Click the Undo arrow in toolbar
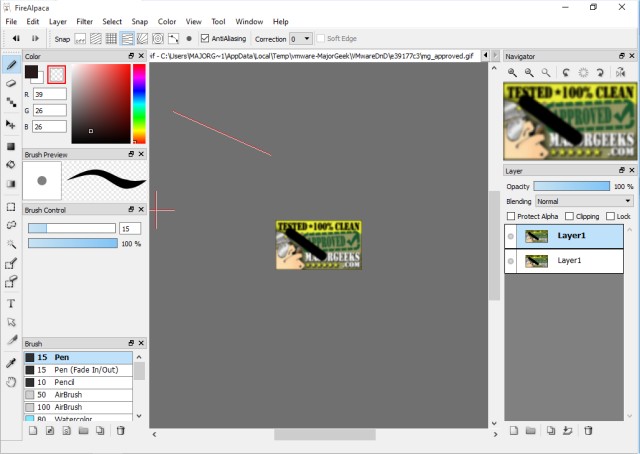640x454 pixels. [x=16, y=38]
